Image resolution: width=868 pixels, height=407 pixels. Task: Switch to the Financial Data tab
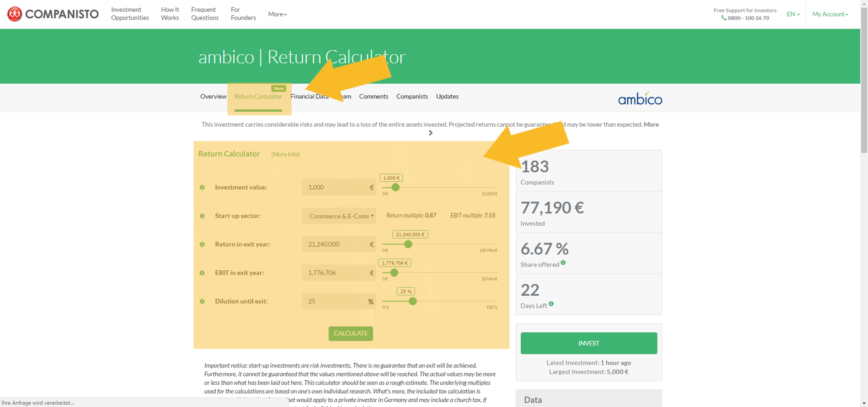click(x=309, y=96)
